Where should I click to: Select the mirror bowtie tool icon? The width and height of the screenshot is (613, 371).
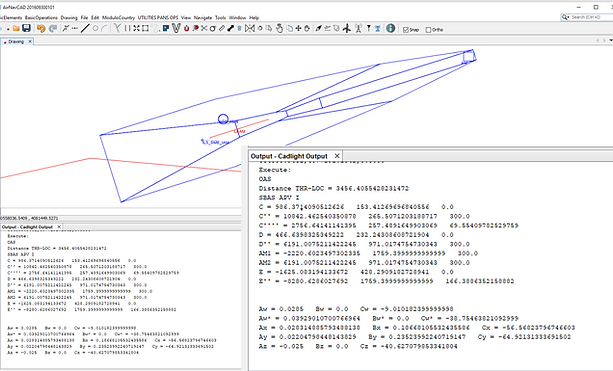tap(249, 28)
